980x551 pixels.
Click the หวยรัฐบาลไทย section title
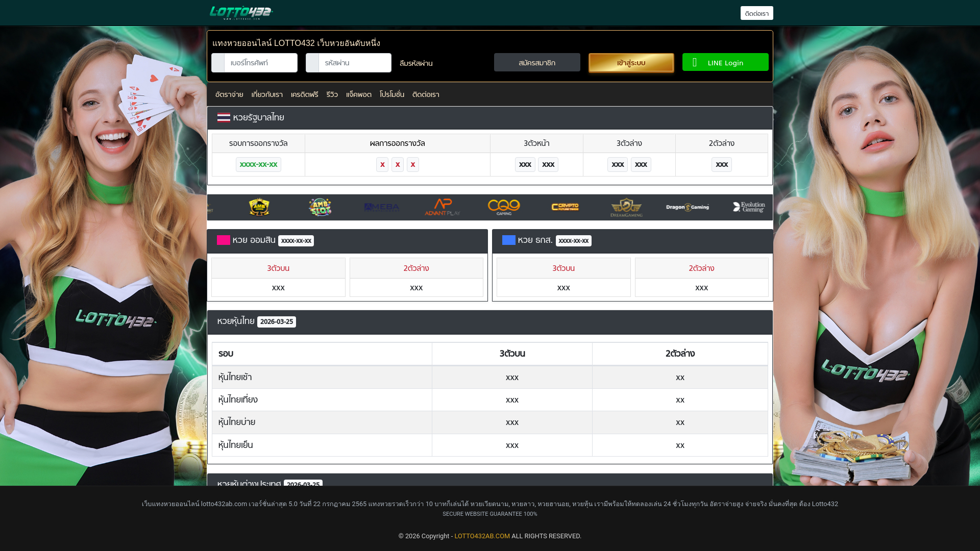tap(258, 117)
